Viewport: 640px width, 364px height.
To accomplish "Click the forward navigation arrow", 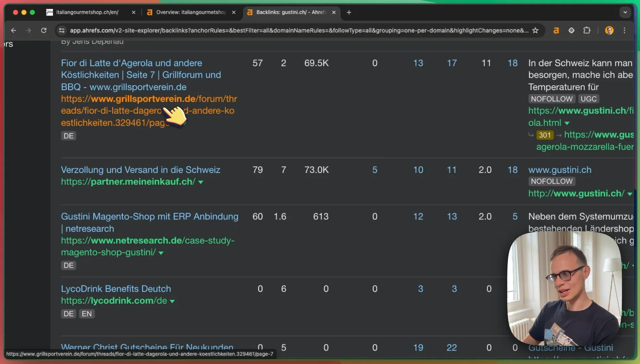I will [x=29, y=30].
